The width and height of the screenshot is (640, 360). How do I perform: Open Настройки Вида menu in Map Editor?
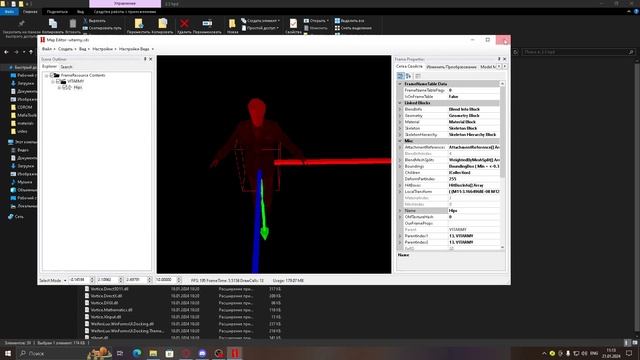(x=136, y=49)
